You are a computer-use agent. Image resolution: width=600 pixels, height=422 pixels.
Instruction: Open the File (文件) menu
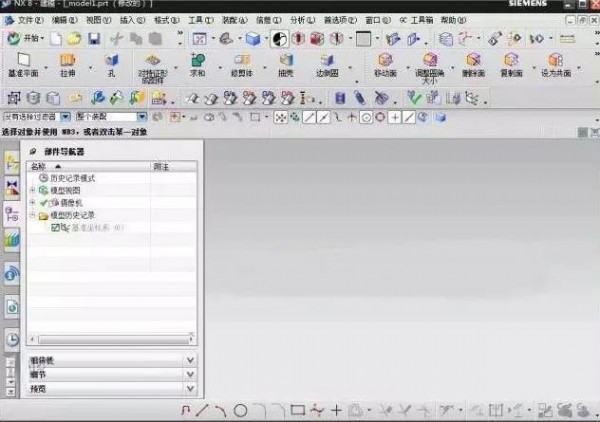pyautogui.click(x=30, y=20)
